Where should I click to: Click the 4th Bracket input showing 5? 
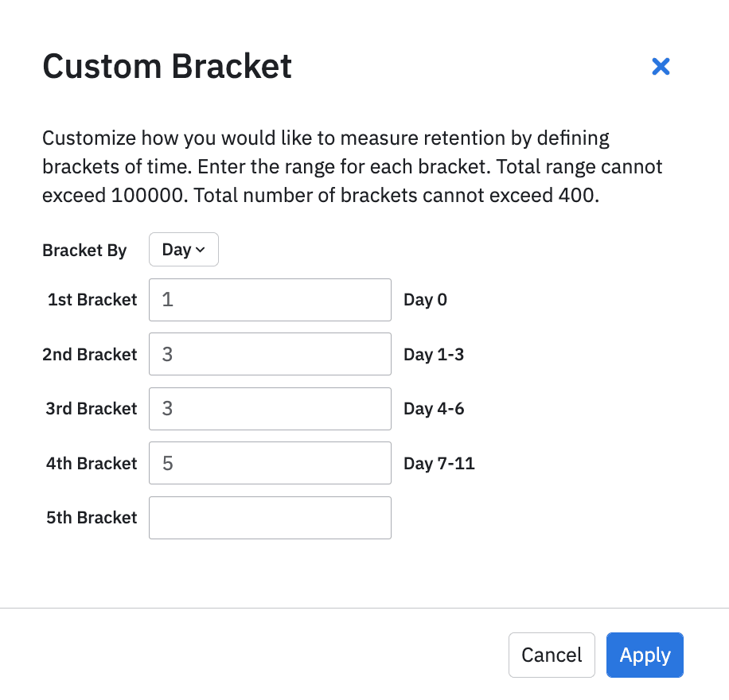[270, 463]
